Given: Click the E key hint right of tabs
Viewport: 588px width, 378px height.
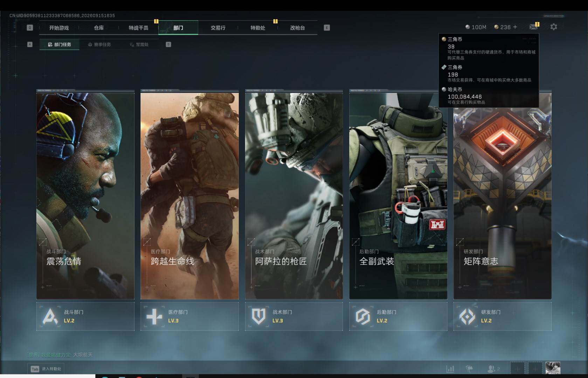Looking at the screenshot, I should (327, 28).
